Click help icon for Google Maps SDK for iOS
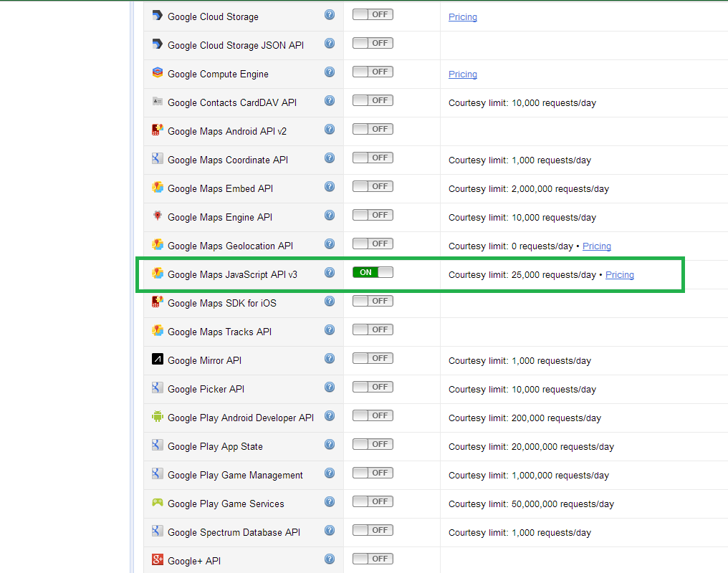 click(x=330, y=301)
